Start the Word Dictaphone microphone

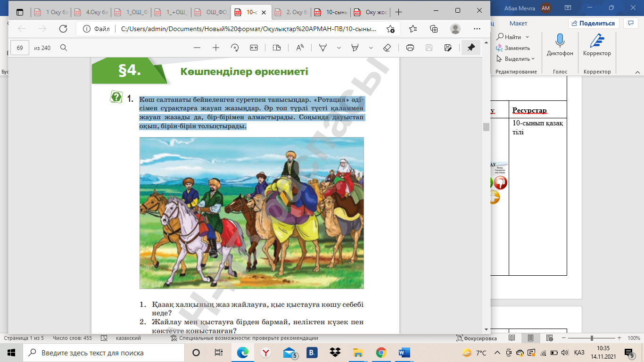click(x=560, y=45)
